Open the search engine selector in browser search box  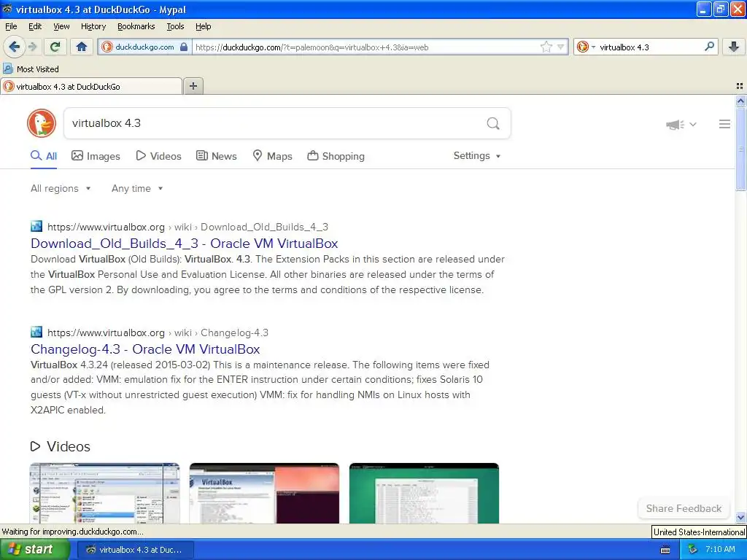click(x=586, y=47)
